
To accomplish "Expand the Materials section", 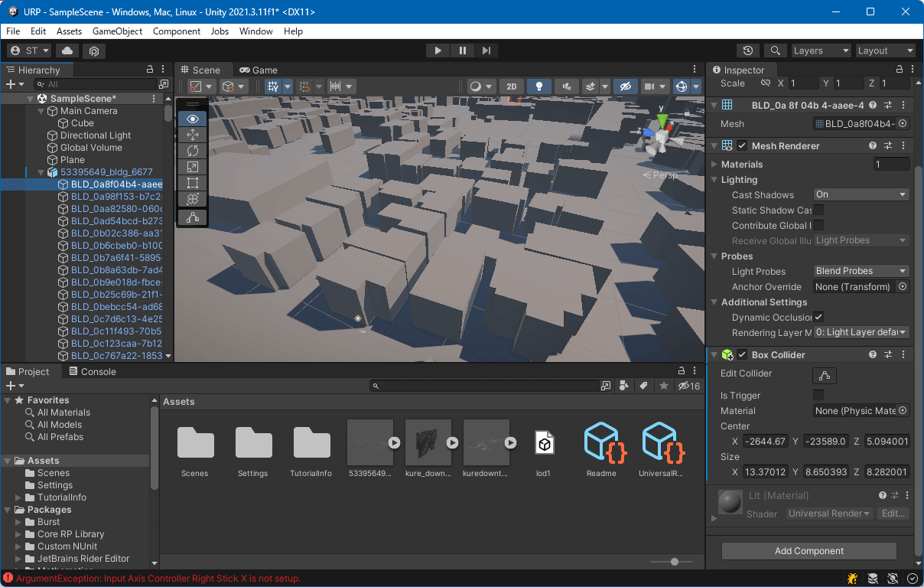I will click(714, 164).
